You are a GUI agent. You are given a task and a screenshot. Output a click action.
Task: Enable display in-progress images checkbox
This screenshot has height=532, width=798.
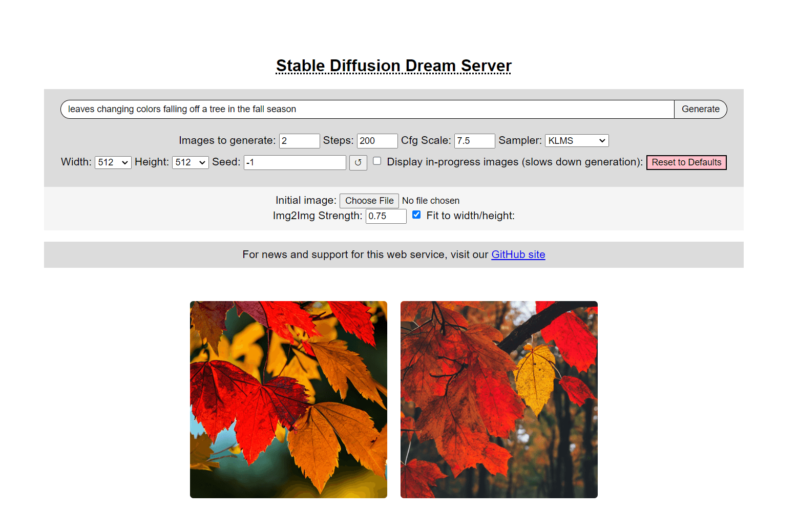tap(377, 161)
